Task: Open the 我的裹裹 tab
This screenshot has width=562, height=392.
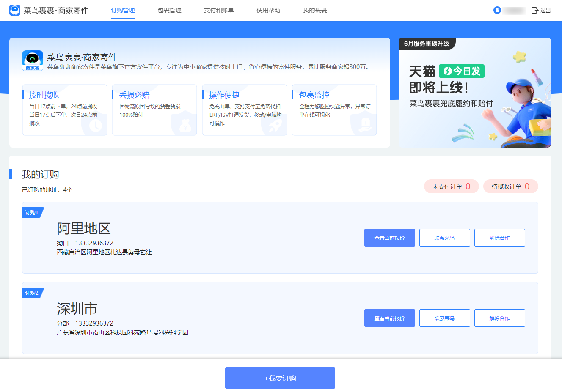Action: tap(315, 10)
